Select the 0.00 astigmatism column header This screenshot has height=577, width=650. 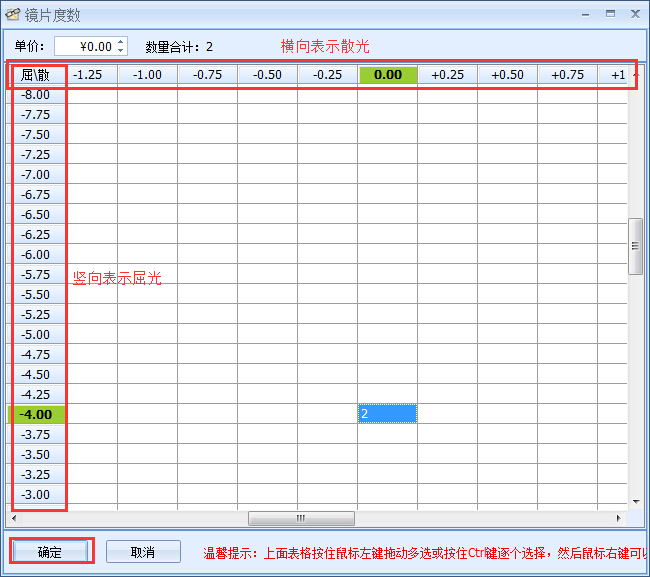pyautogui.click(x=388, y=75)
